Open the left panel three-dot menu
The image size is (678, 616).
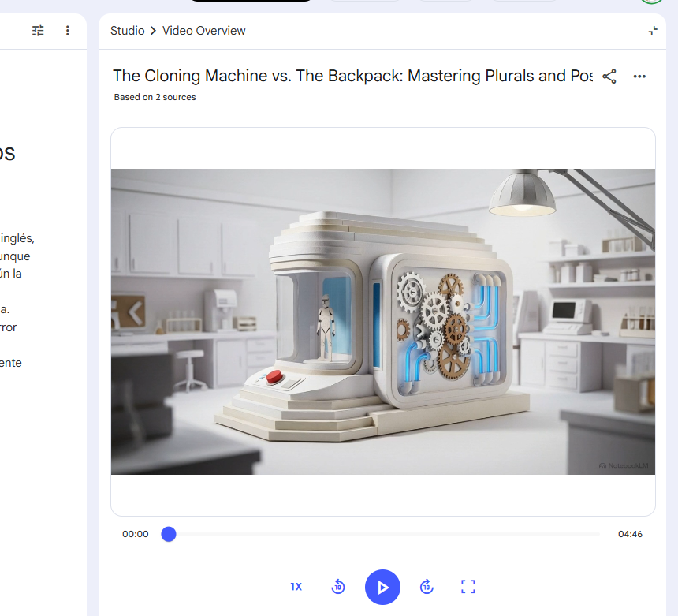tap(68, 31)
